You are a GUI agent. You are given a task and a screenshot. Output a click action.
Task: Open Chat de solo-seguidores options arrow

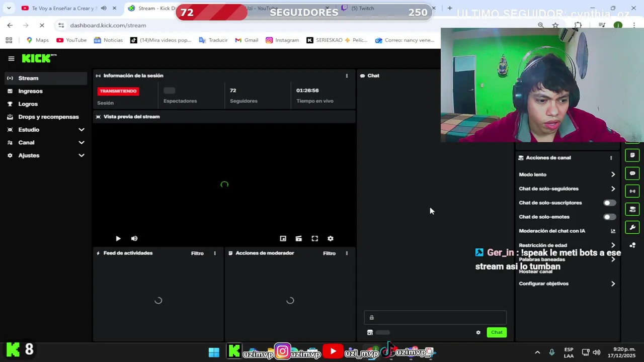(x=613, y=189)
